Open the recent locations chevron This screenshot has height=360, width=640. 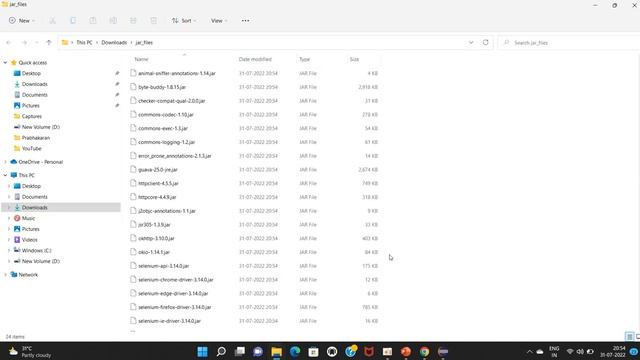(37, 42)
